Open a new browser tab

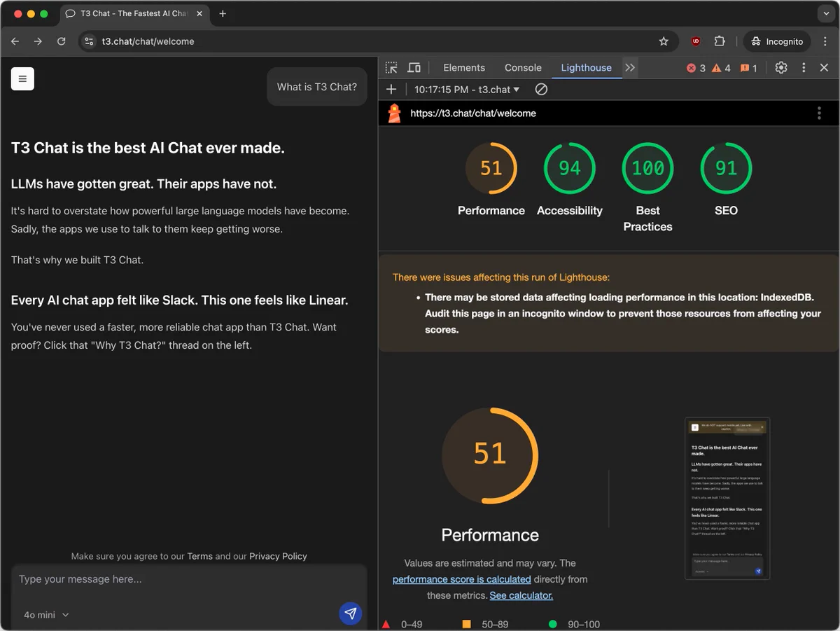[x=223, y=13]
